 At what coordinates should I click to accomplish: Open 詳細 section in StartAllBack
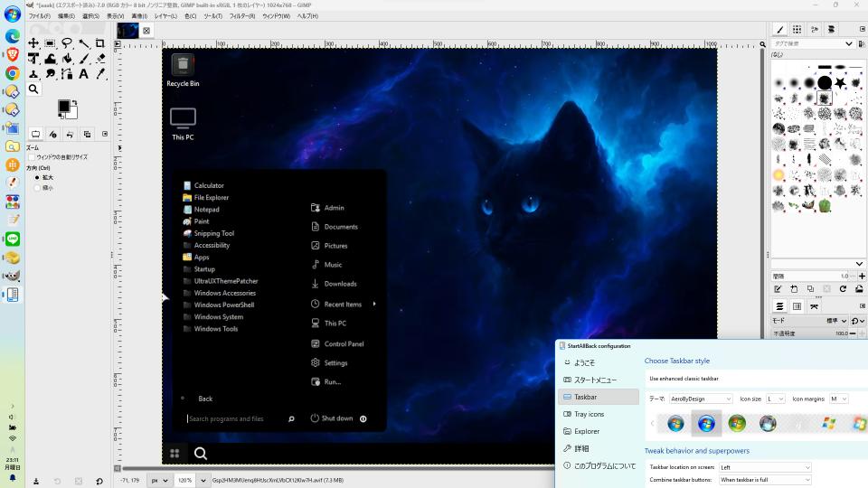(599, 448)
